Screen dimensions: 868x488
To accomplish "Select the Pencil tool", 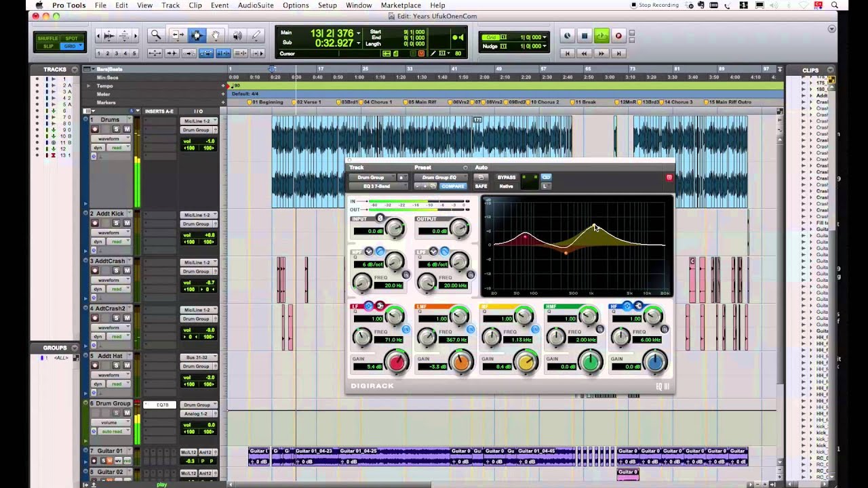I will coord(256,35).
